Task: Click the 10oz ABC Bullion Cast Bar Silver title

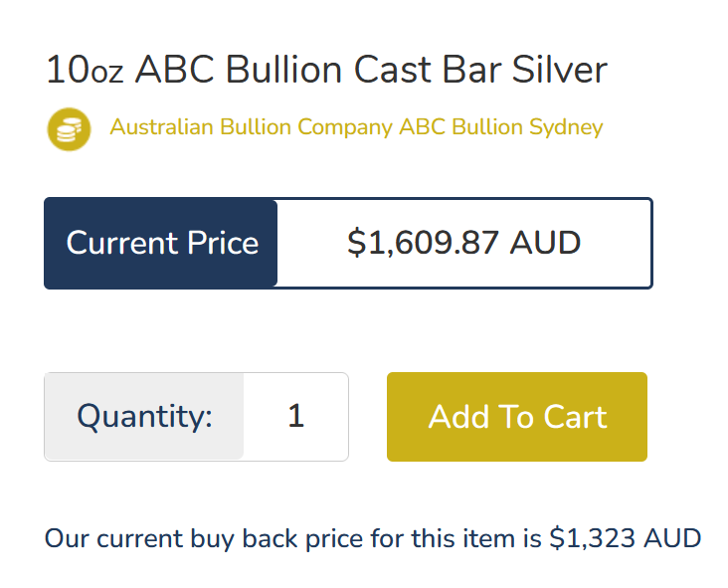Action: [327, 70]
